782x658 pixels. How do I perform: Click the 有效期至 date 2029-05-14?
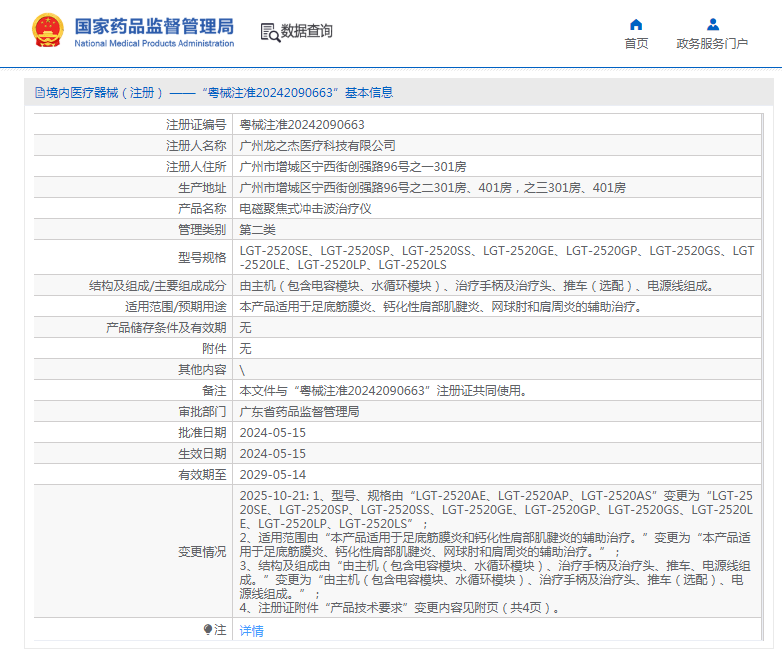pyautogui.click(x=273, y=475)
